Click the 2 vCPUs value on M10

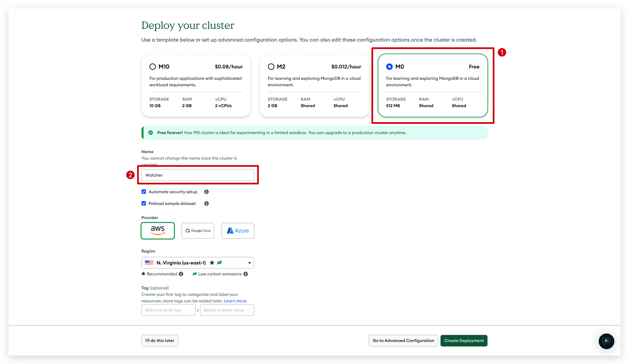coord(223,106)
